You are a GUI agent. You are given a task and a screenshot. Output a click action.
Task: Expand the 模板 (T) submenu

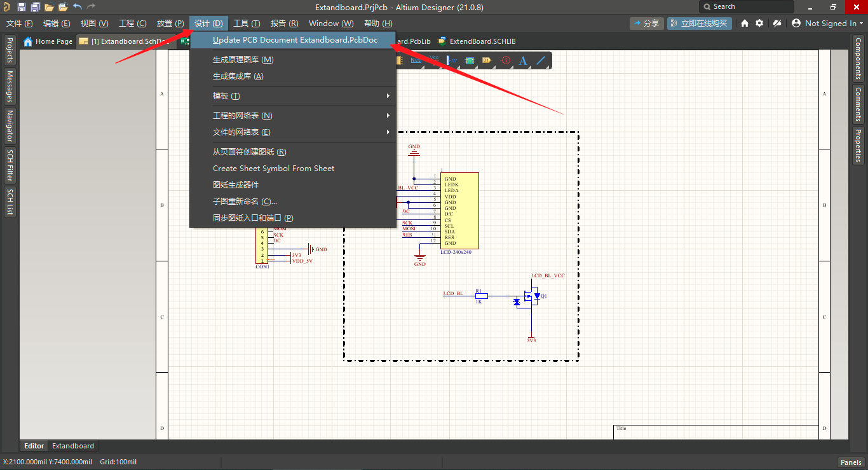293,96
